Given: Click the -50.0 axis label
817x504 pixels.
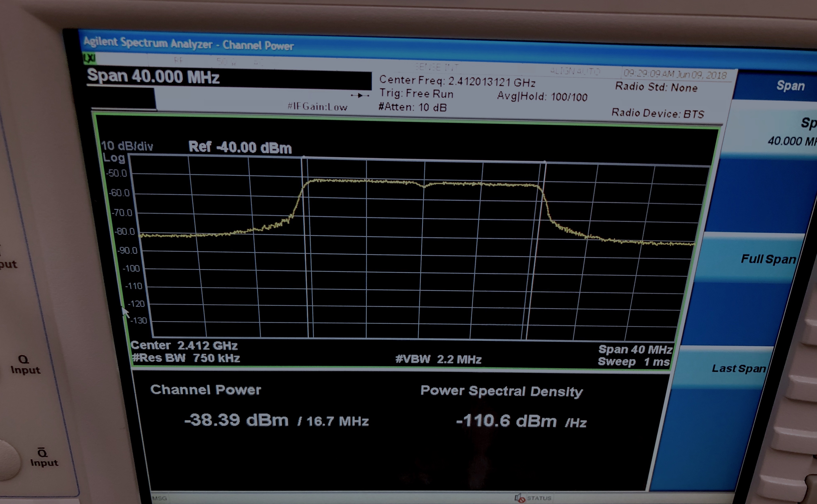Looking at the screenshot, I should click(x=116, y=173).
